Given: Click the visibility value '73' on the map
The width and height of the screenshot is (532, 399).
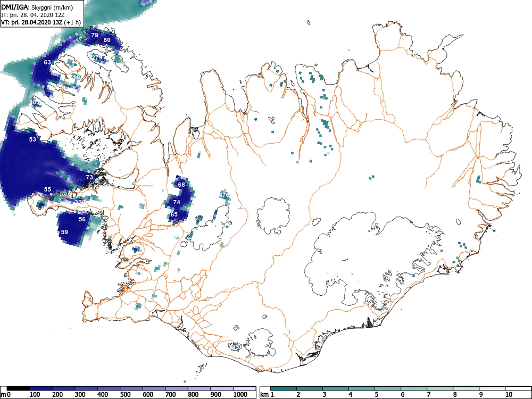Looking at the screenshot, I should pyautogui.click(x=89, y=178).
